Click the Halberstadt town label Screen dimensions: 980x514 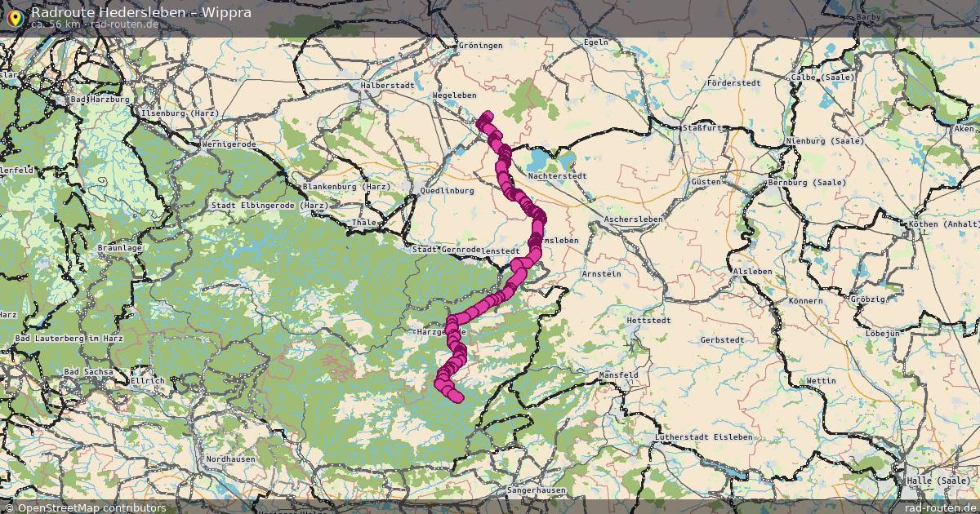[x=389, y=85]
